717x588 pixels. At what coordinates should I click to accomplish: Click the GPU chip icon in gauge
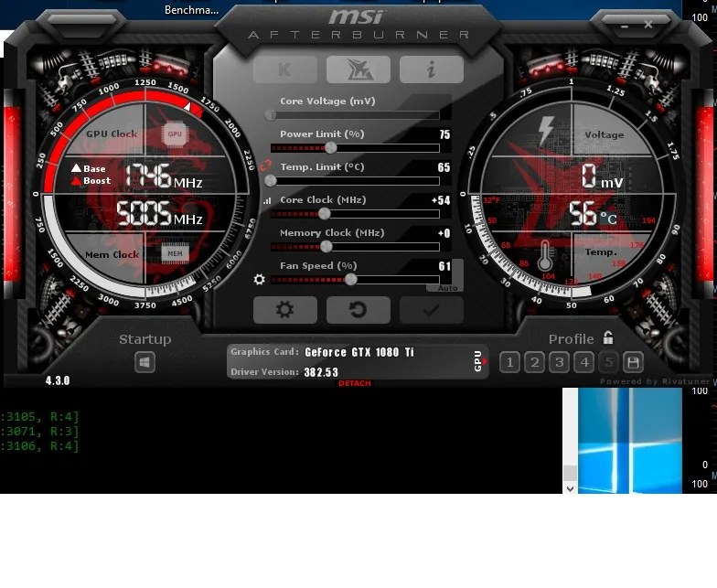click(175, 134)
